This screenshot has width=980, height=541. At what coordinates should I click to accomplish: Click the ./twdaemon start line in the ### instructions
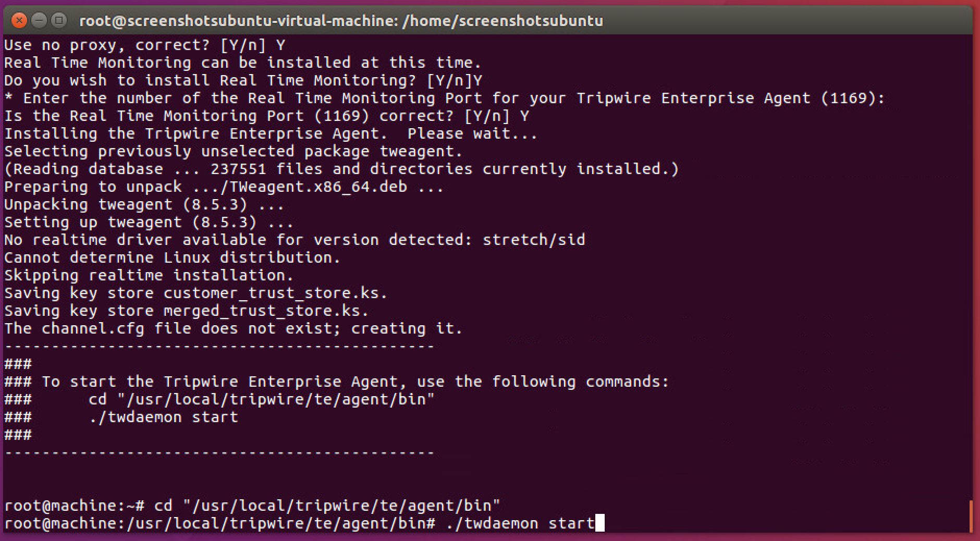[163, 417]
